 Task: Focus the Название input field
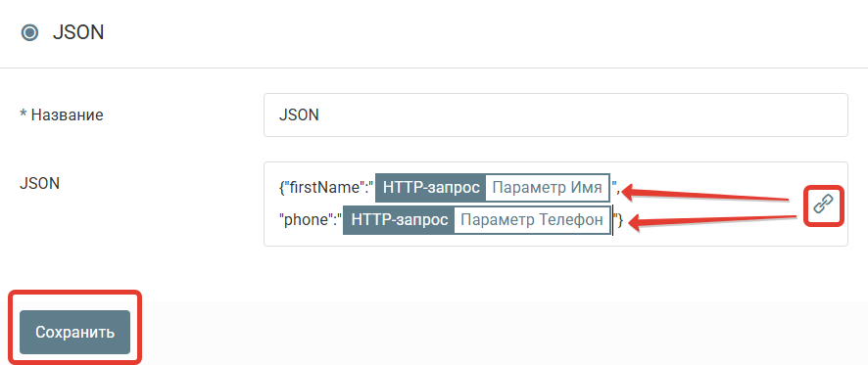click(x=555, y=115)
